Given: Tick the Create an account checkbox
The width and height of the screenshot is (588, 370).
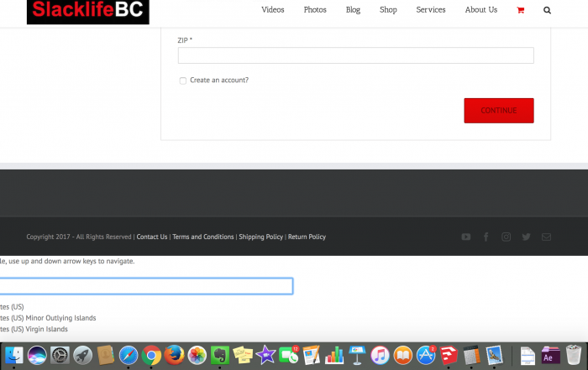Looking at the screenshot, I should (x=183, y=81).
